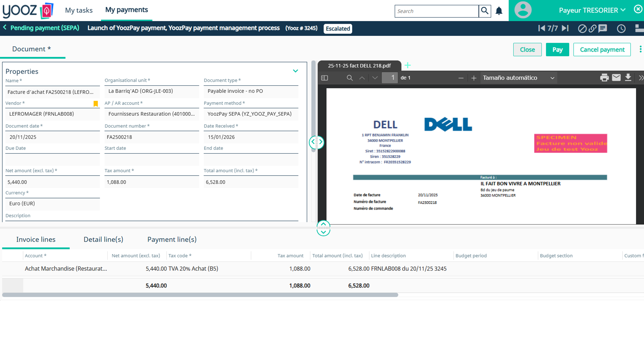Open the linked documents chain icon
This screenshot has width=644, height=362.
pos(593,28)
